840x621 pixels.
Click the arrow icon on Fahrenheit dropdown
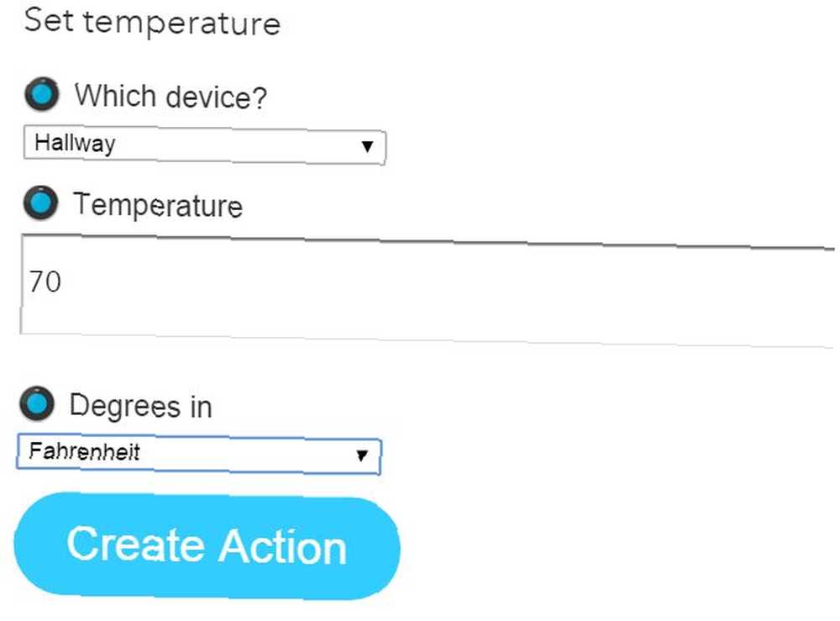(x=362, y=455)
